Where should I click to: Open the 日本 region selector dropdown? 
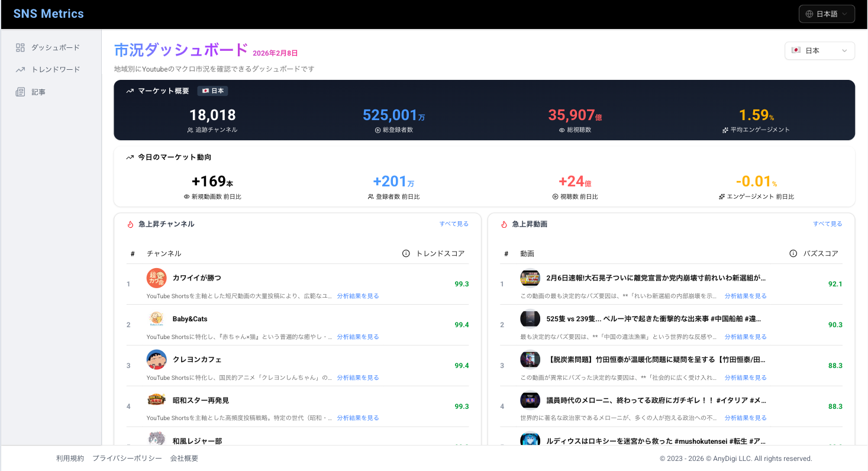pyautogui.click(x=819, y=50)
